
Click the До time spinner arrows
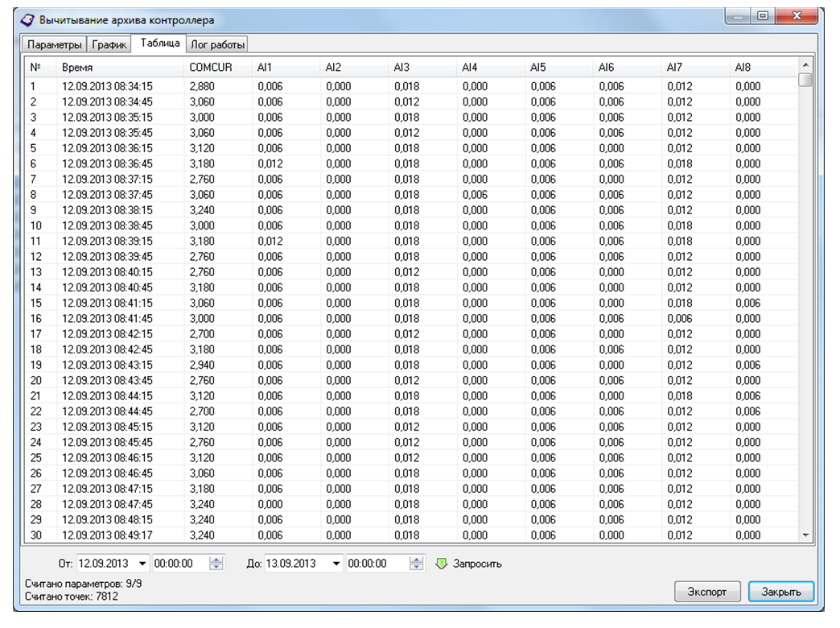pyautogui.click(x=416, y=564)
